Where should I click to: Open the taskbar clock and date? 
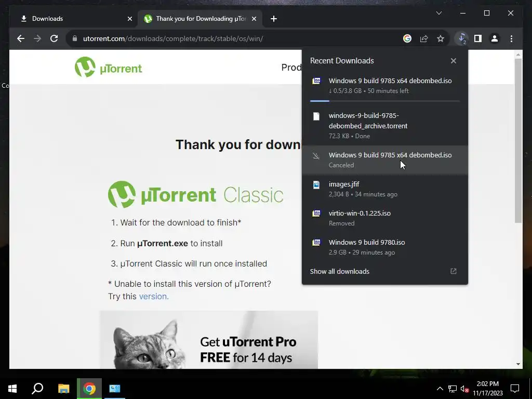pos(488,389)
